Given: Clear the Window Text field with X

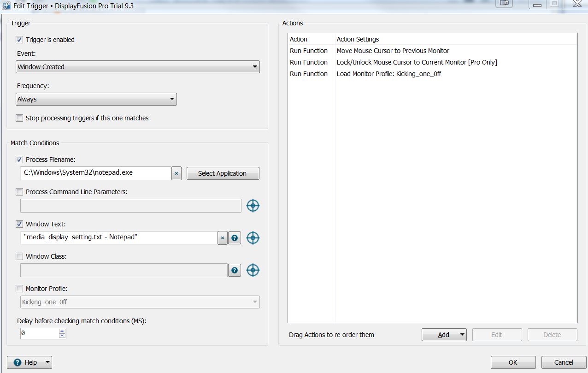Looking at the screenshot, I should click(222, 238).
